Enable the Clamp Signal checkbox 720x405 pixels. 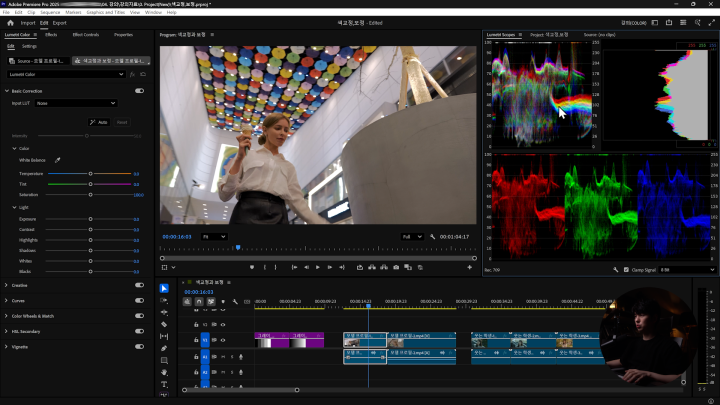627,269
